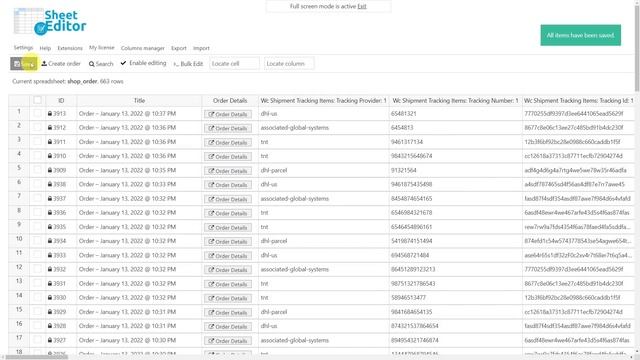
Task: Tick the checkbox for order 3937
Action: 38,198
